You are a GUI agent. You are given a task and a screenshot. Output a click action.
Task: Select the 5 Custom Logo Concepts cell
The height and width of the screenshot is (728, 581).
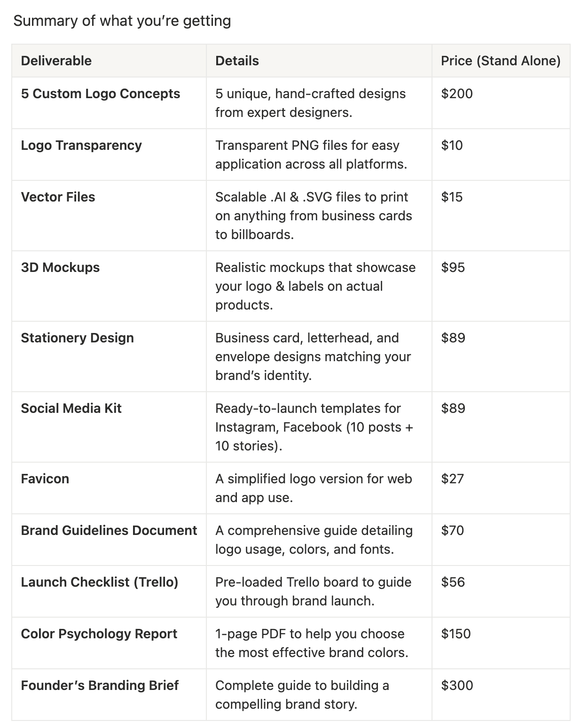pyautogui.click(x=101, y=94)
